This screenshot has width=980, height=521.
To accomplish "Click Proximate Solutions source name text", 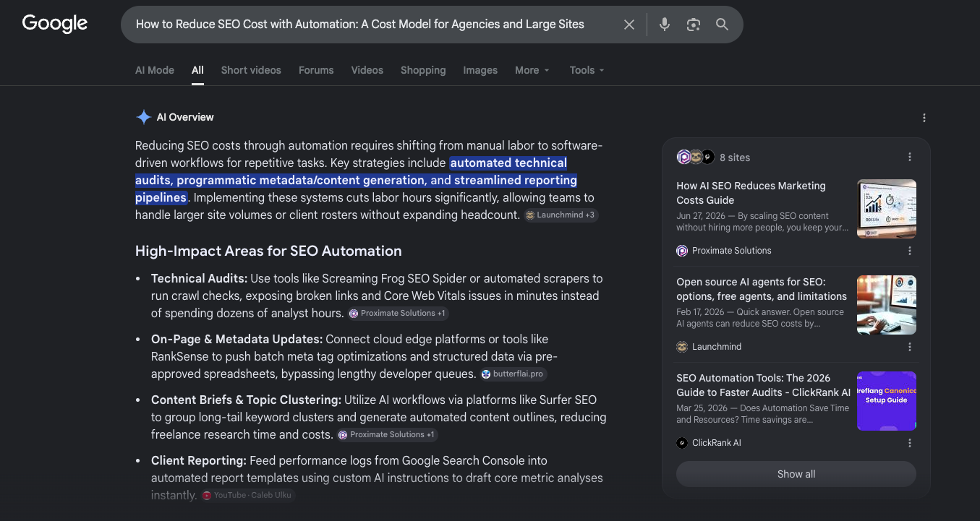I will coord(732,251).
